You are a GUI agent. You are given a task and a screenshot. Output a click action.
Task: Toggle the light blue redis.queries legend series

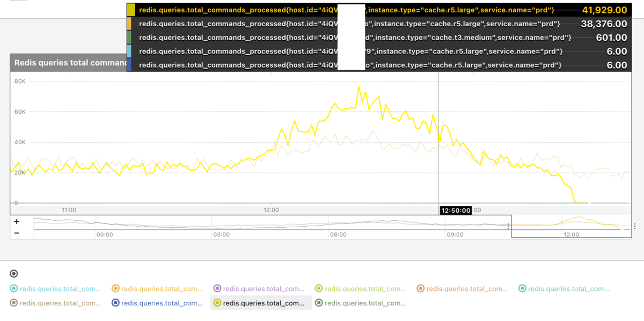(x=55, y=289)
